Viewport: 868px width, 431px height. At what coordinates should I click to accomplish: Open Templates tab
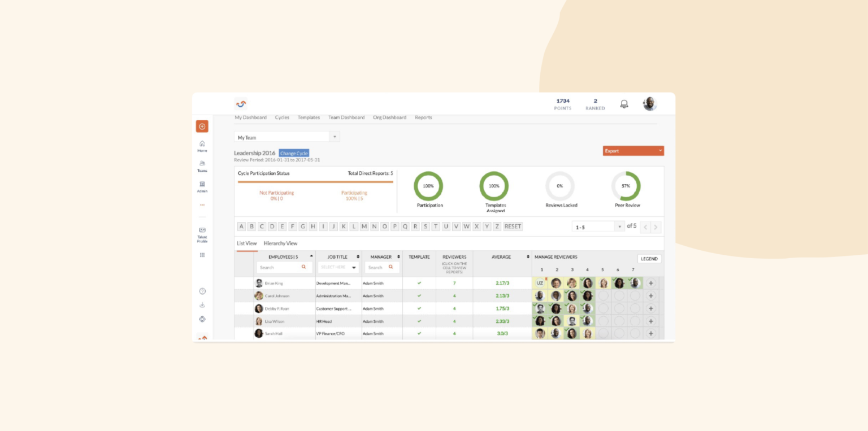(309, 117)
